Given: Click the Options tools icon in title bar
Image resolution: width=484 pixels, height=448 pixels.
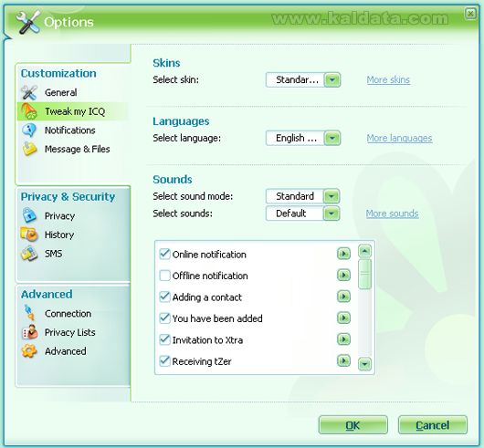Looking at the screenshot, I should [x=27, y=22].
